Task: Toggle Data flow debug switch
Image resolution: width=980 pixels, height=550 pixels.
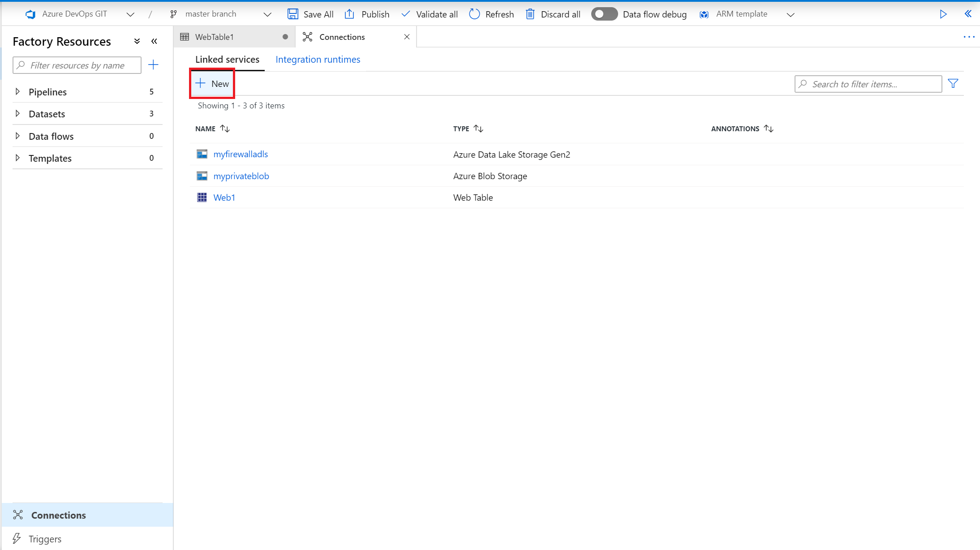Action: (604, 14)
